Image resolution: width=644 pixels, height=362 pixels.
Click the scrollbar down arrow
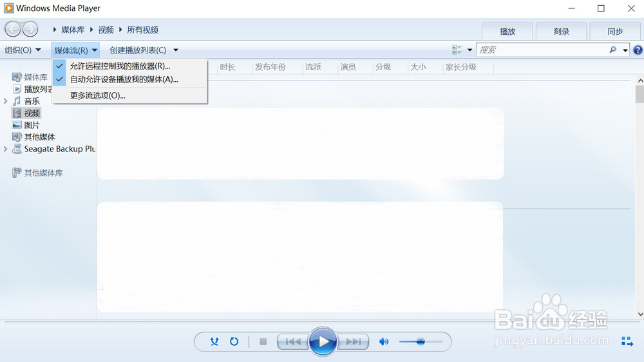click(x=640, y=314)
